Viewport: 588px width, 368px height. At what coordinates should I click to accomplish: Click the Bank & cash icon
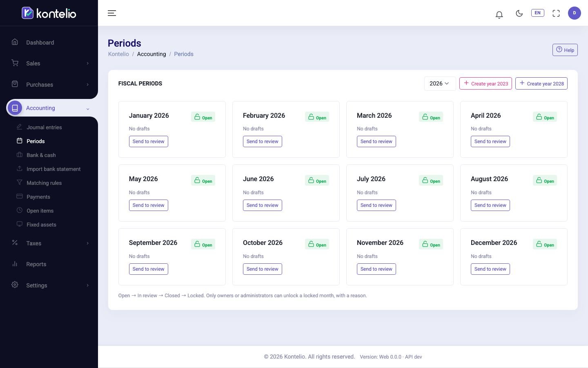click(19, 155)
